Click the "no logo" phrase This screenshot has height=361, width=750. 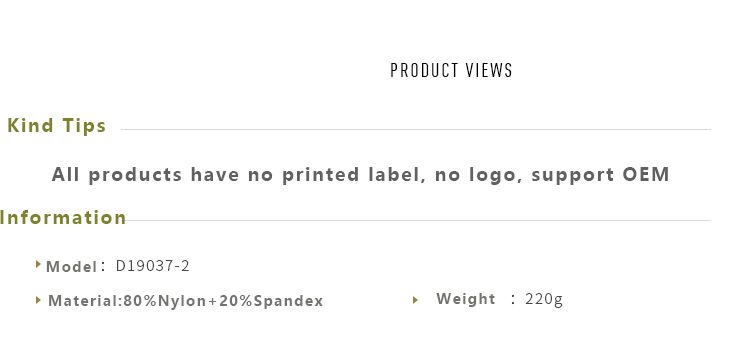[x=475, y=175]
